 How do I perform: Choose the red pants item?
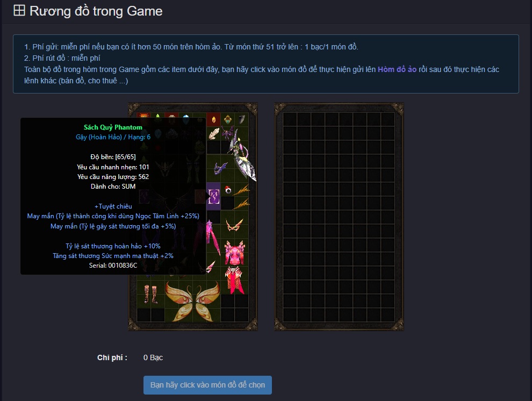pyautogui.click(x=234, y=280)
